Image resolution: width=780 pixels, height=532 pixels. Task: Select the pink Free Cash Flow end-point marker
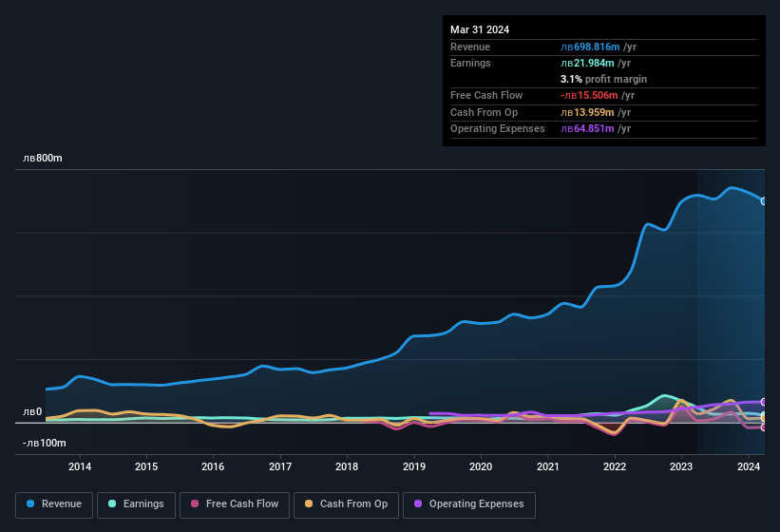coord(763,427)
